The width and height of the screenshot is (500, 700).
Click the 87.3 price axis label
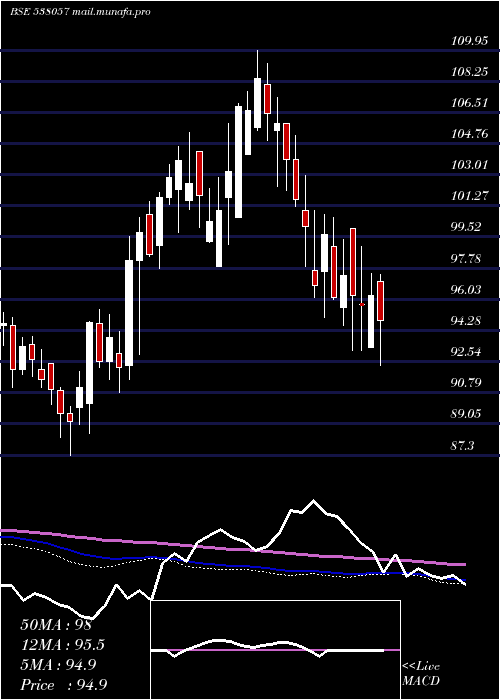[x=464, y=445]
